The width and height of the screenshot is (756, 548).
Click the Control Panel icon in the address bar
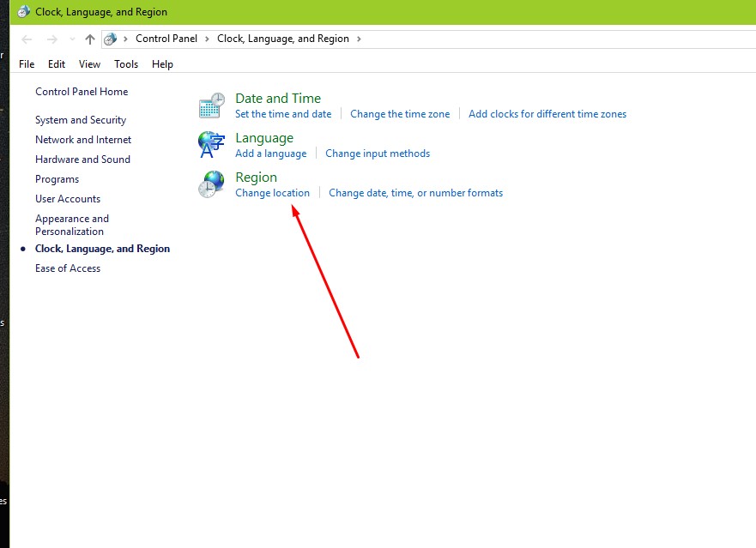111,39
